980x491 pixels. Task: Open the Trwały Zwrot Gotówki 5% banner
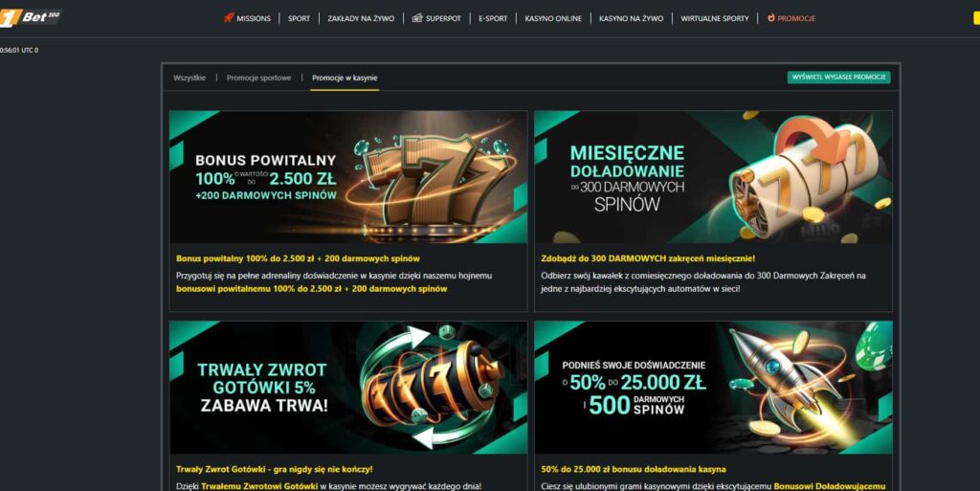pos(348,388)
